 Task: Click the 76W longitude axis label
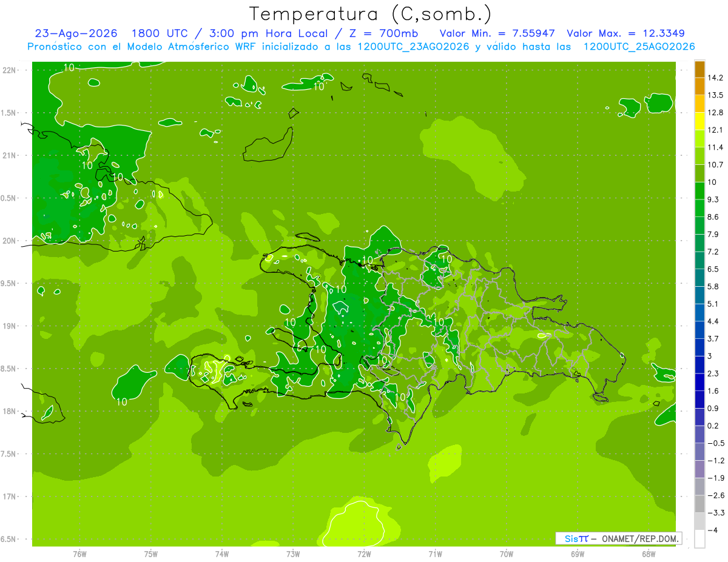coord(79,554)
